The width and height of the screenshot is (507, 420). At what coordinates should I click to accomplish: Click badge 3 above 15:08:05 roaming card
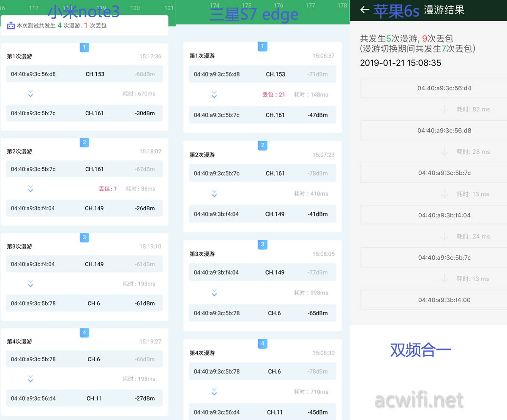click(262, 244)
